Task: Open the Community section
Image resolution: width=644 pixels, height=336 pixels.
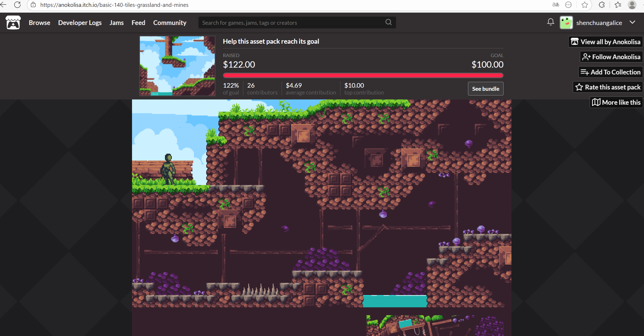Action: click(170, 23)
